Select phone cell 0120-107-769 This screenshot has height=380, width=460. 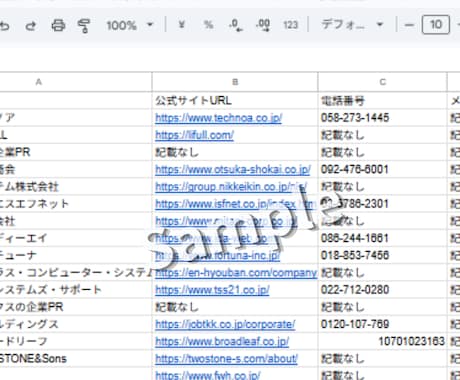(382, 324)
